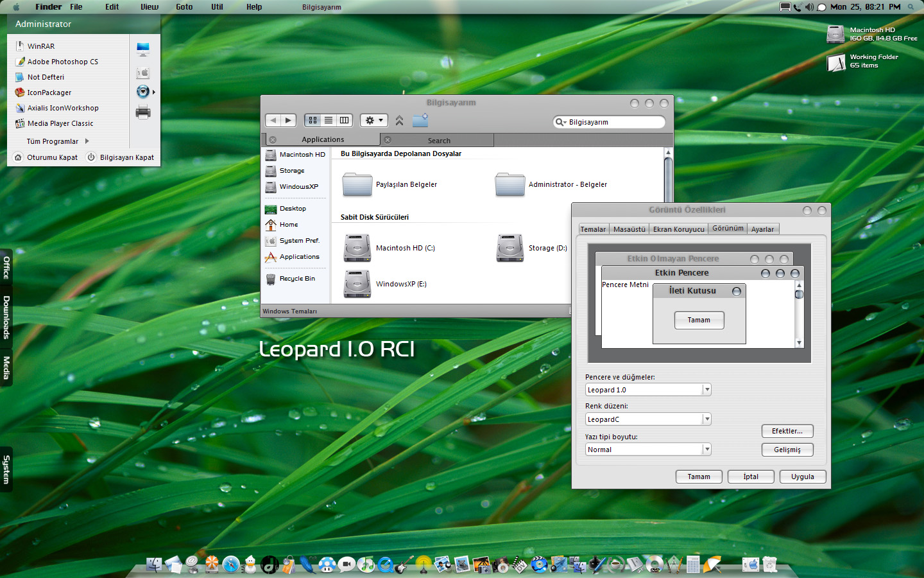Switch to the Masaüstü tab
The image size is (924, 578).
pyautogui.click(x=629, y=229)
